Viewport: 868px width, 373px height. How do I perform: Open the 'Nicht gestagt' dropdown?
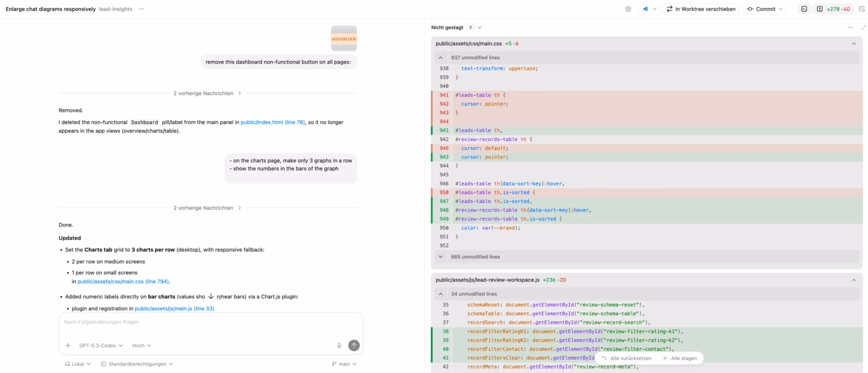457,28
